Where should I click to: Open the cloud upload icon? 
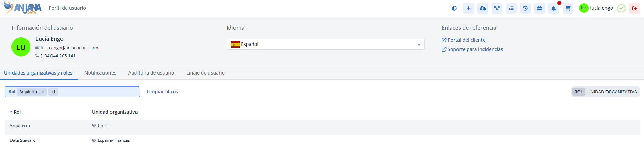coord(482,8)
